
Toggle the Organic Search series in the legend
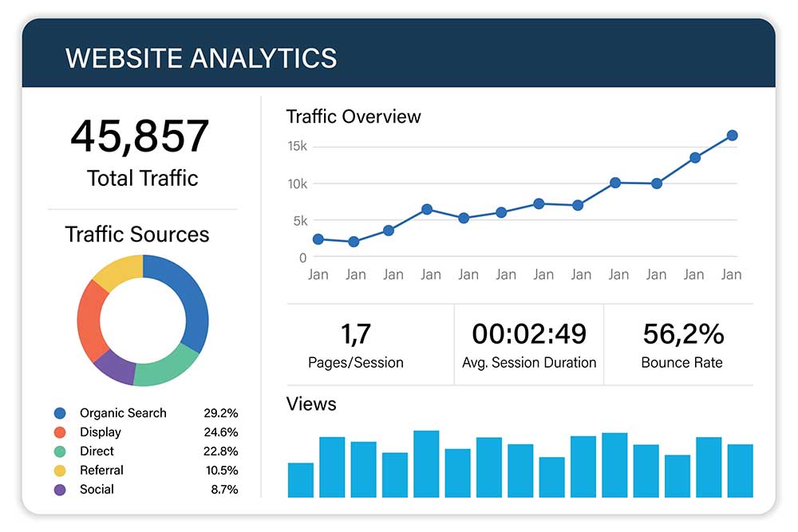[123, 412]
